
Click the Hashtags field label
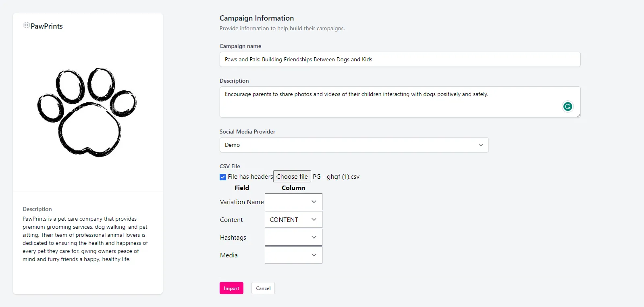[233, 238]
